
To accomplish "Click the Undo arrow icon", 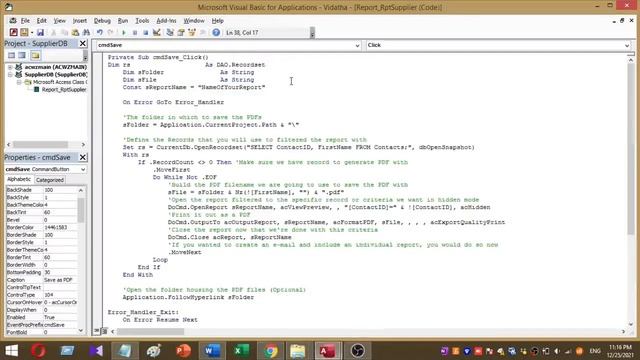I will click(x=100, y=32).
